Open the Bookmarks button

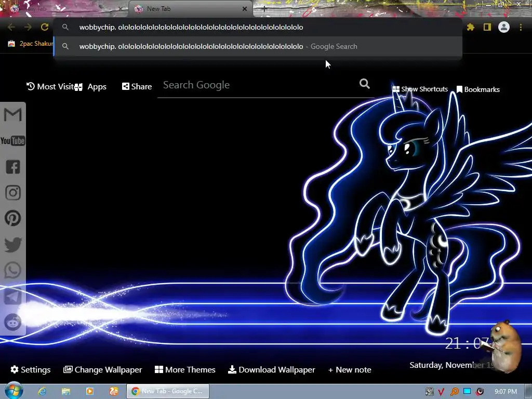pos(478,89)
